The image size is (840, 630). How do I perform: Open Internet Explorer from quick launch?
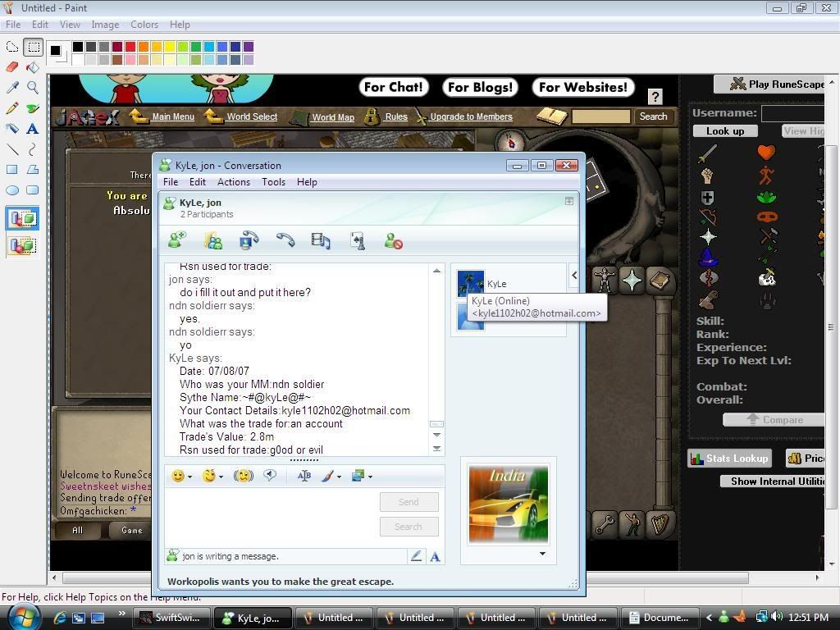coord(59,618)
